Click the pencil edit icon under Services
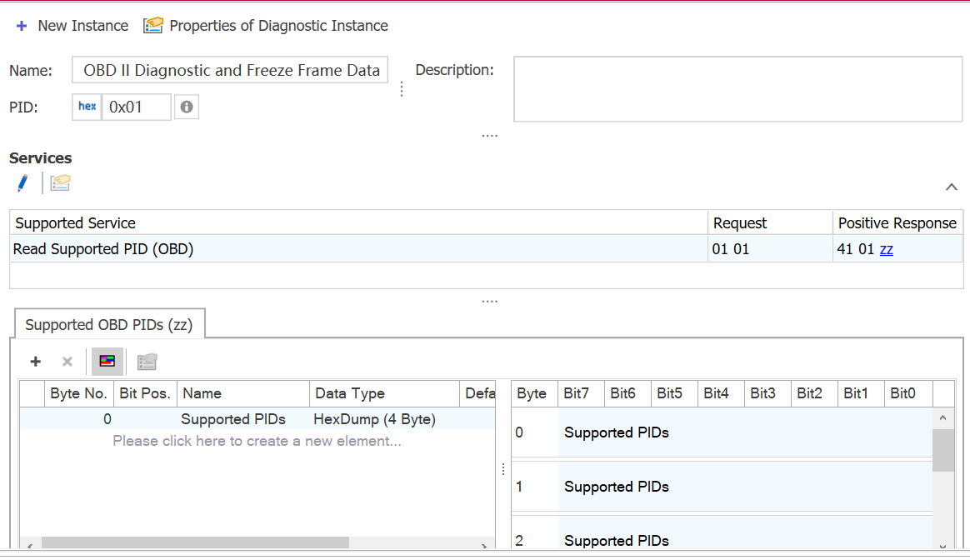 tap(22, 183)
